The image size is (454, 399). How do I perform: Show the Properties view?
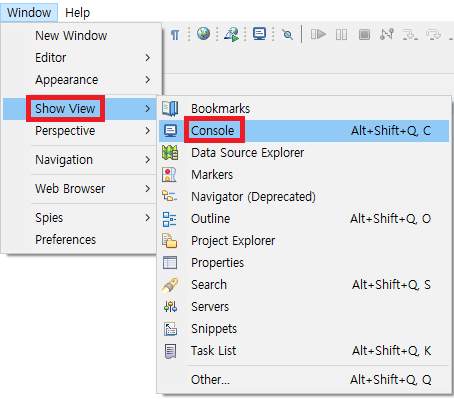(x=304, y=263)
